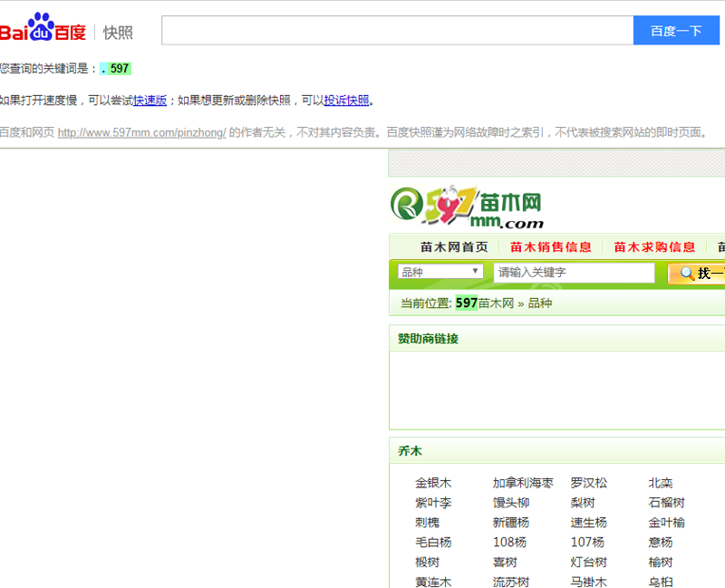
Task: Open the 597 苗木网 site logo
Action: click(x=467, y=207)
